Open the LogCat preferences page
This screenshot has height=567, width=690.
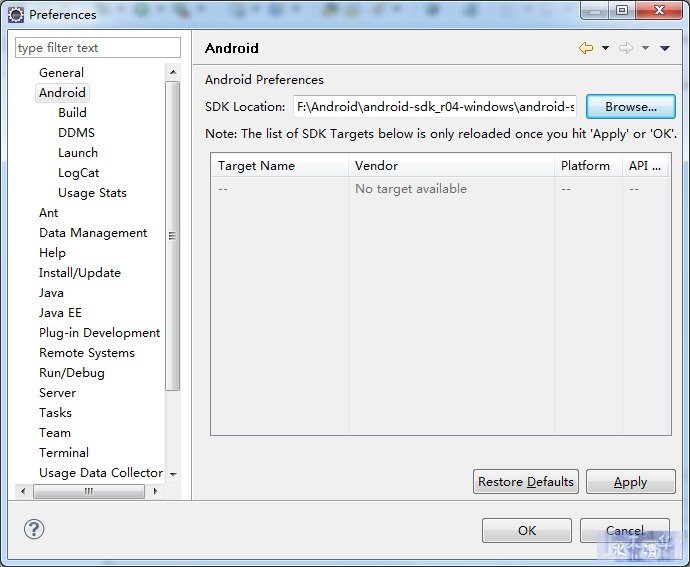pos(78,173)
